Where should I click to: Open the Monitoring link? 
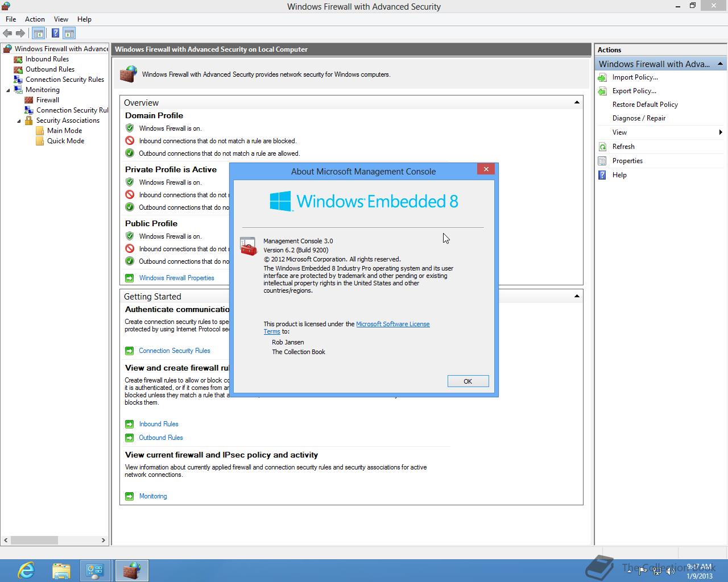point(153,496)
